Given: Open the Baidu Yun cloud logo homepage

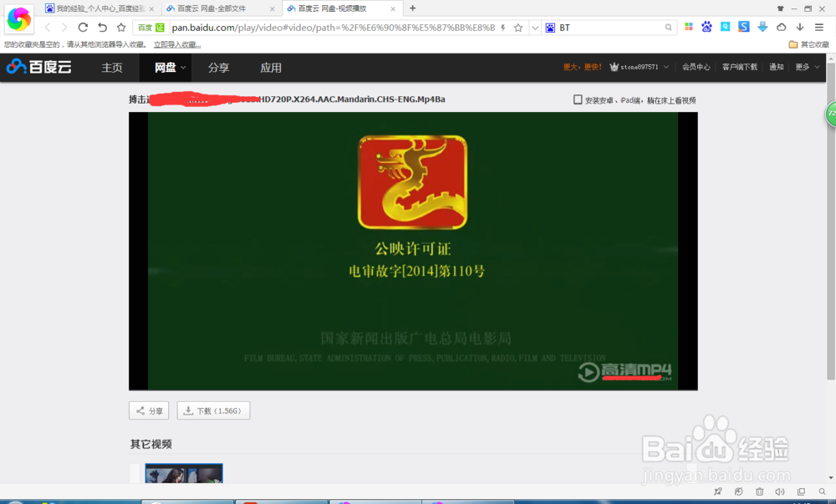Looking at the screenshot, I should click(38, 67).
